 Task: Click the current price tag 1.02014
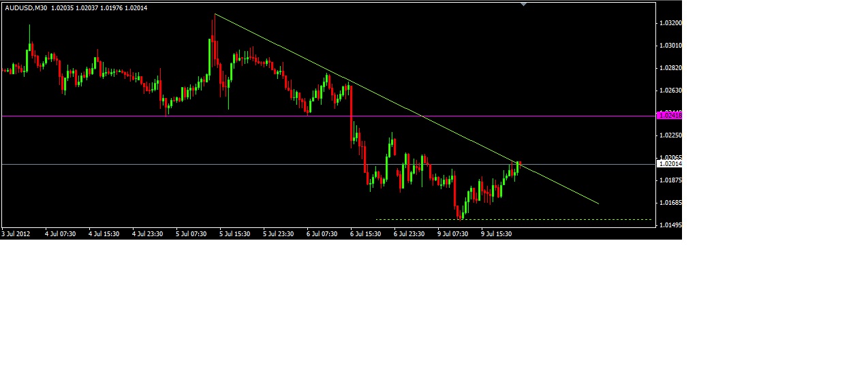click(669, 164)
